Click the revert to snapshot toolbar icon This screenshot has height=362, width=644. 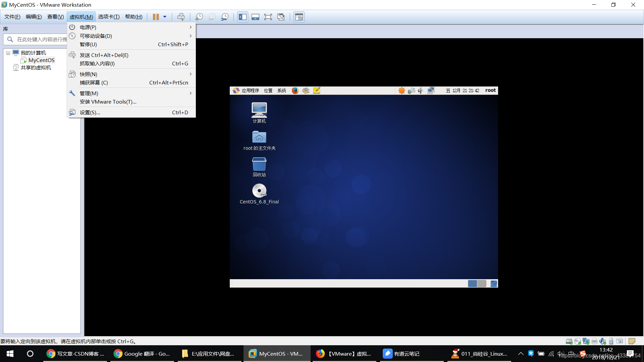click(x=212, y=17)
